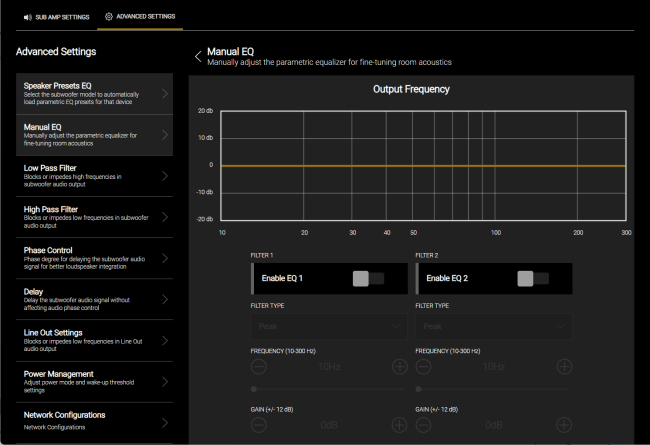This screenshot has height=445, width=650.
Task: Expand Network Configurations chevron
Action: coord(165,423)
